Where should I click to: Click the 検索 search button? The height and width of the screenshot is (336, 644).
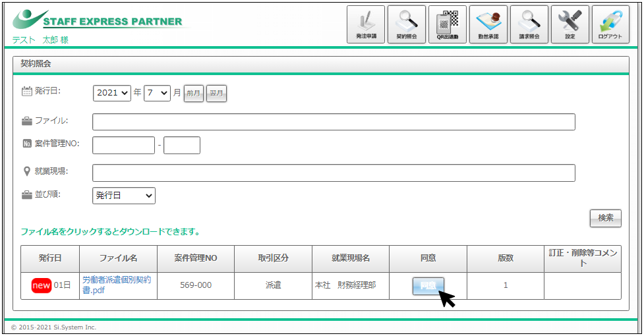[x=605, y=218]
